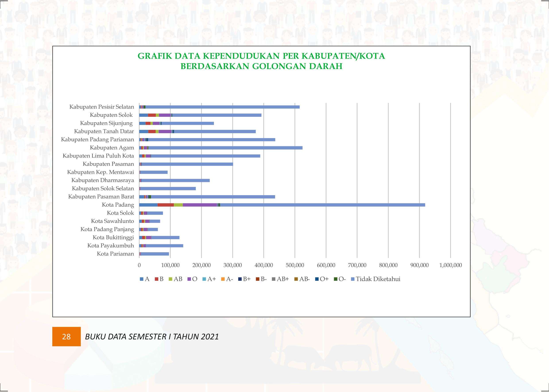This screenshot has width=549, height=392.
Task: Click the '0' x-axis value
Action: click(139, 265)
